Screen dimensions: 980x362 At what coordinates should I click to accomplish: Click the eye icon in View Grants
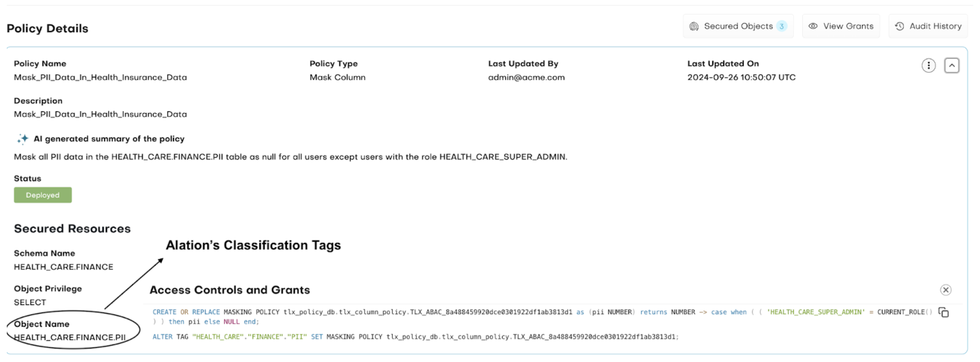(813, 26)
